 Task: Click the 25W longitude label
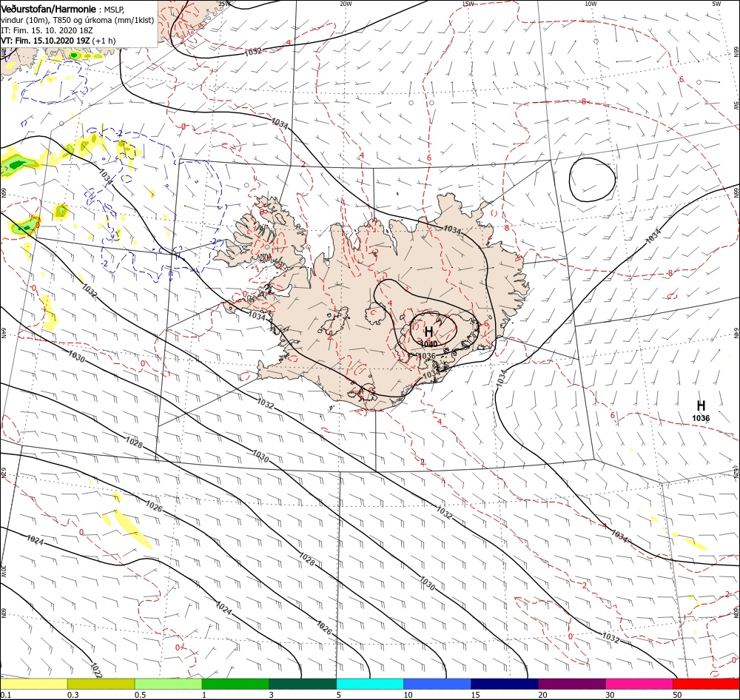click(225, 3)
